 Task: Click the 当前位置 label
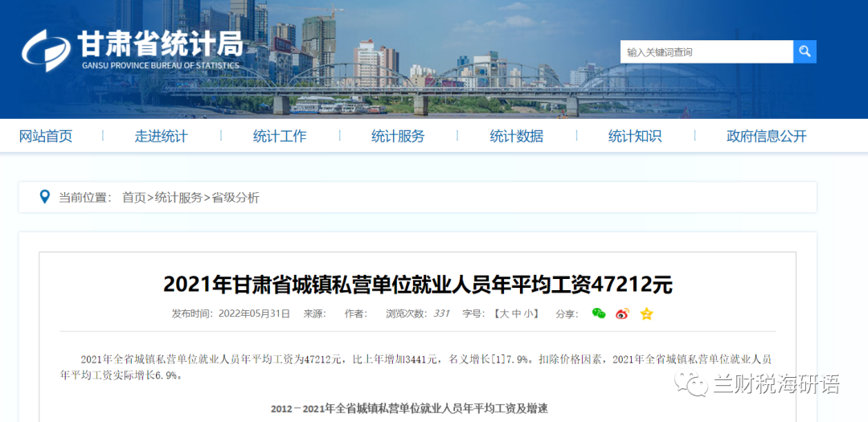click(84, 197)
